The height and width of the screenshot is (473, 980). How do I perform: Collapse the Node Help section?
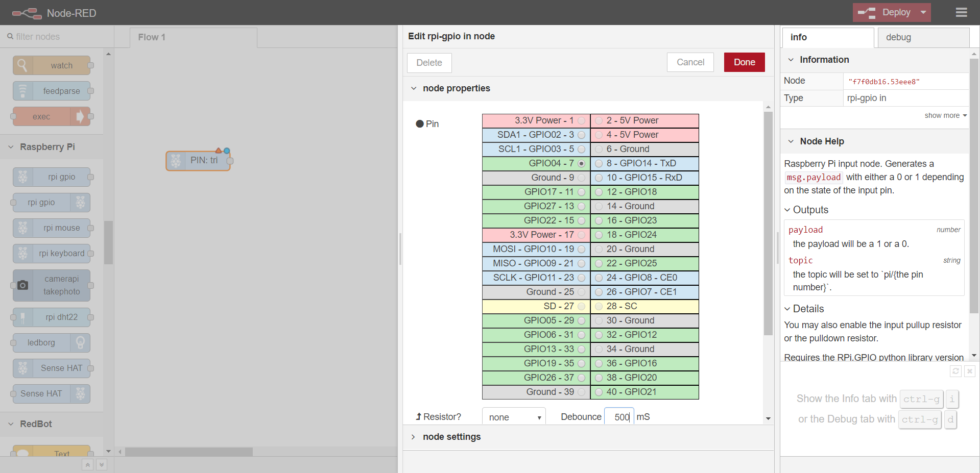791,141
